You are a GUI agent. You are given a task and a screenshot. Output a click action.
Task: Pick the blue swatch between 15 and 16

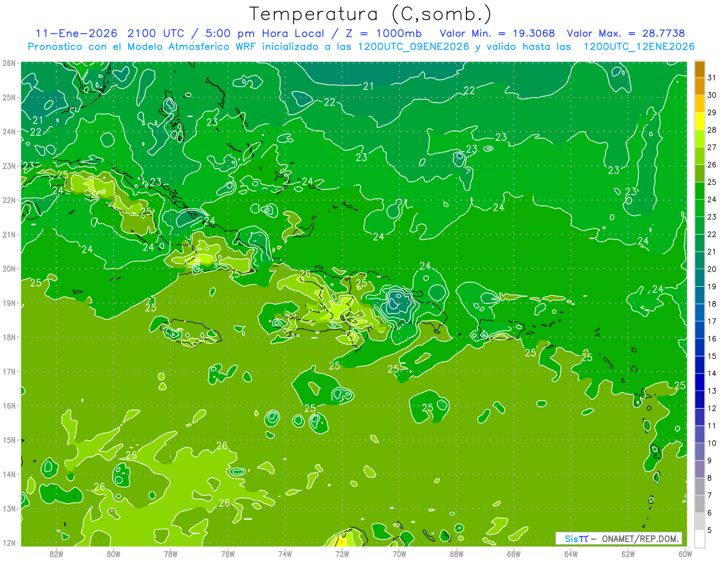699,347
